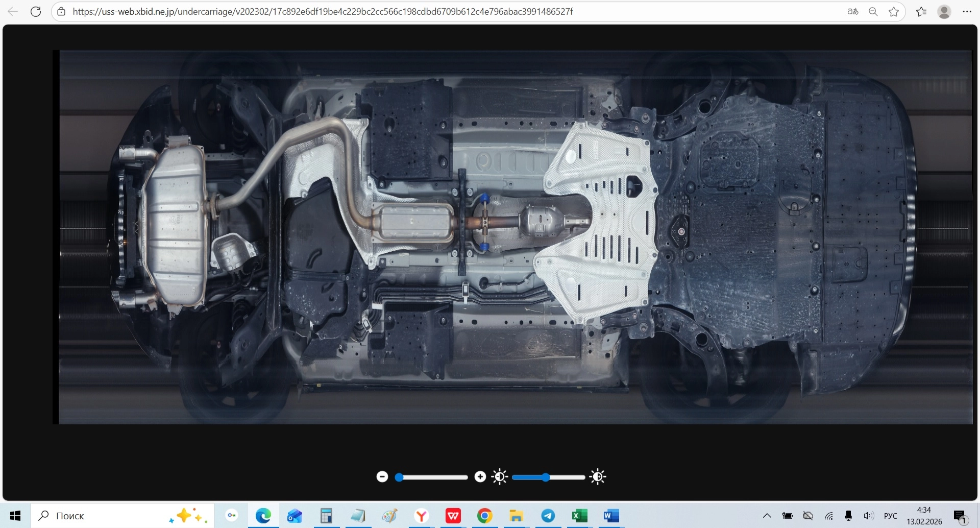
Task: Click the increase brightness sun icon
Action: [598, 477]
